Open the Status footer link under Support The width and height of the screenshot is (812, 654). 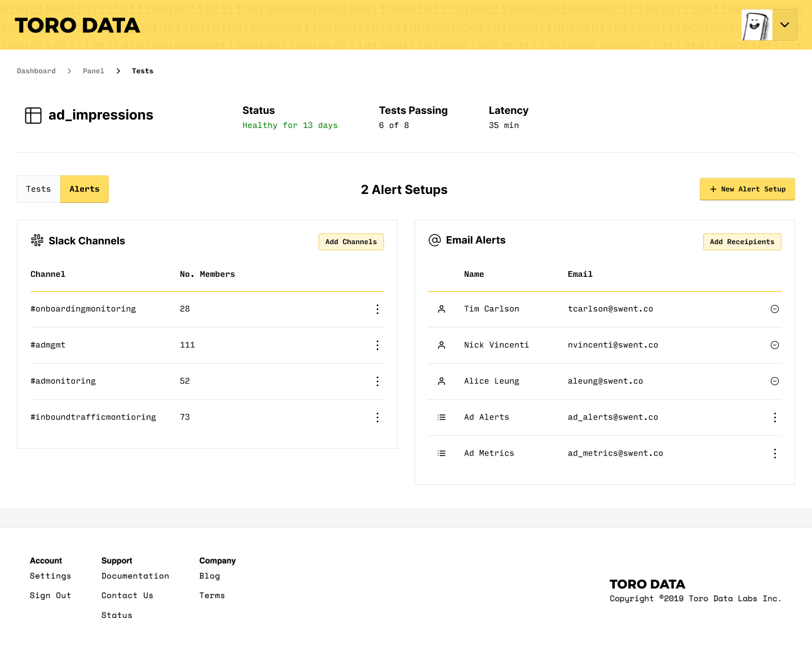tap(117, 615)
